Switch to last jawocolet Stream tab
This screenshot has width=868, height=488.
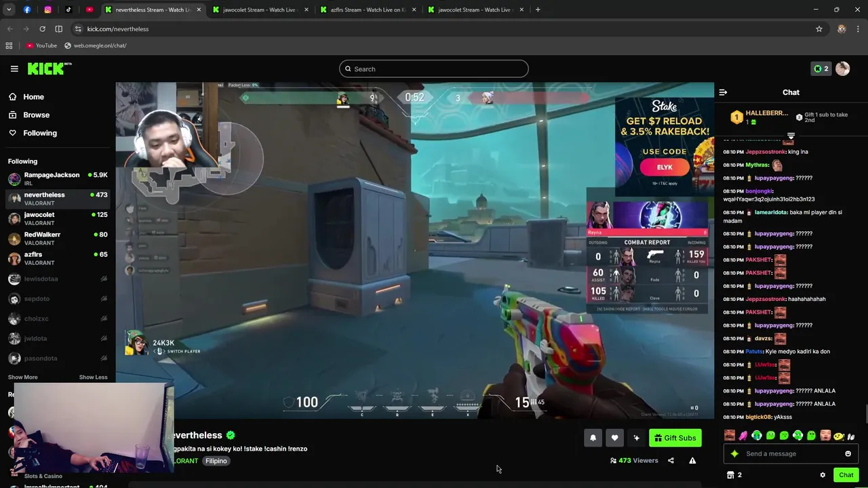point(477,9)
